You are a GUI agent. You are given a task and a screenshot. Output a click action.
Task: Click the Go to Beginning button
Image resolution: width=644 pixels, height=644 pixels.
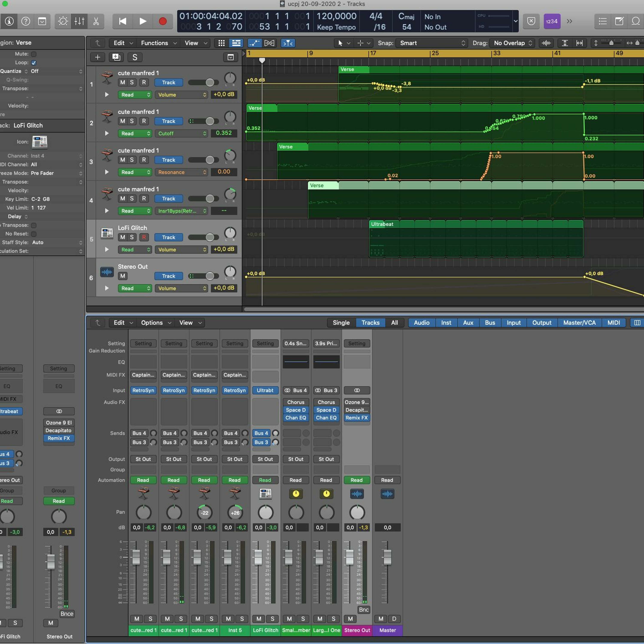click(x=122, y=21)
